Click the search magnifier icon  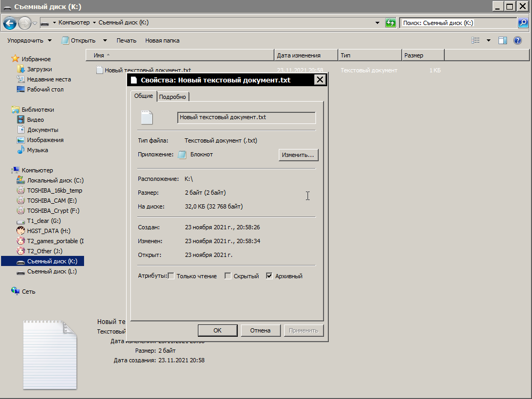point(523,23)
